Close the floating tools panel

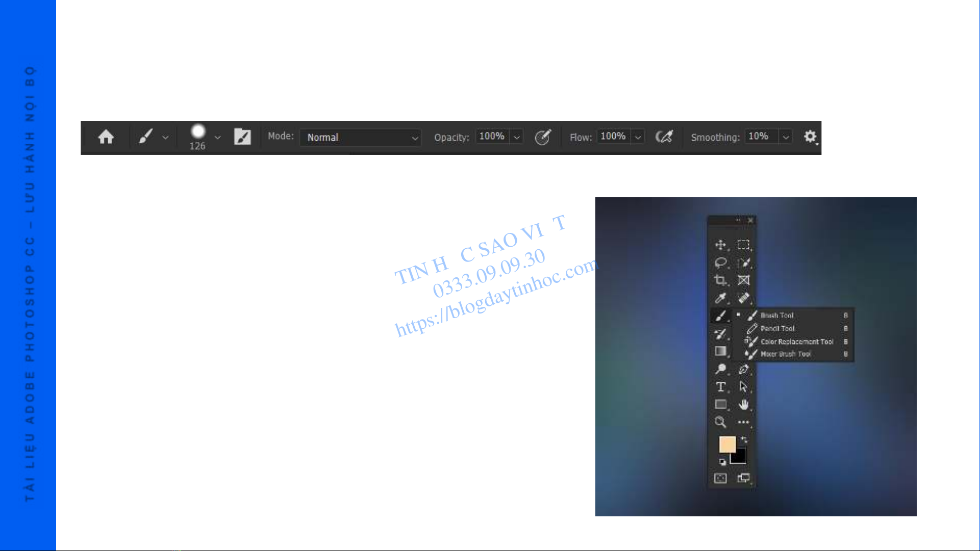(750, 220)
